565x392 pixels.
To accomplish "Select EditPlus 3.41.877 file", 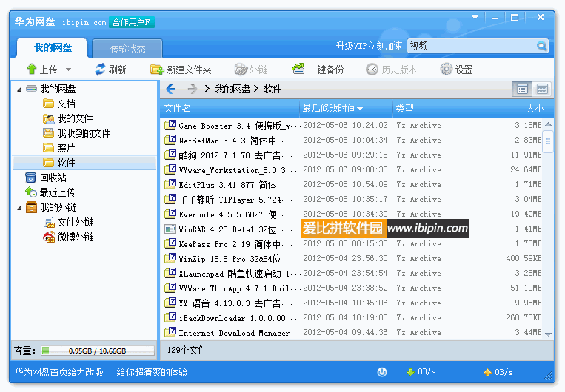I will point(352,184).
